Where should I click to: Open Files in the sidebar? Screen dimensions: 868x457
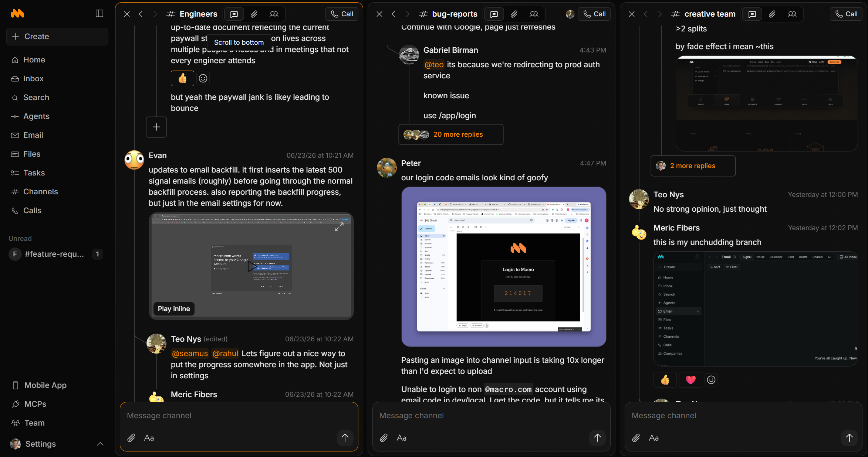[57, 154]
